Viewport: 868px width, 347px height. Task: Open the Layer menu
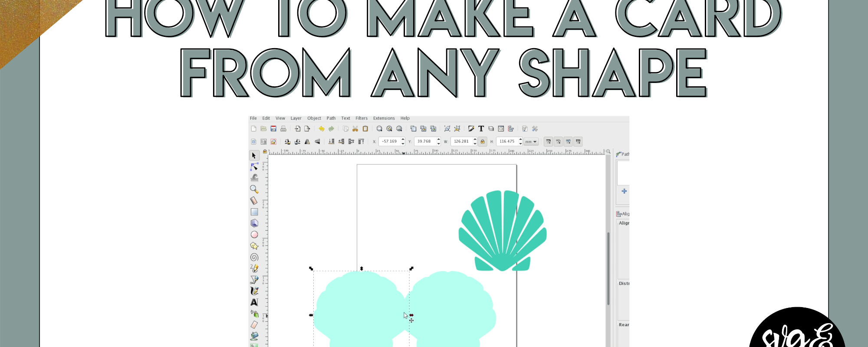coord(296,118)
